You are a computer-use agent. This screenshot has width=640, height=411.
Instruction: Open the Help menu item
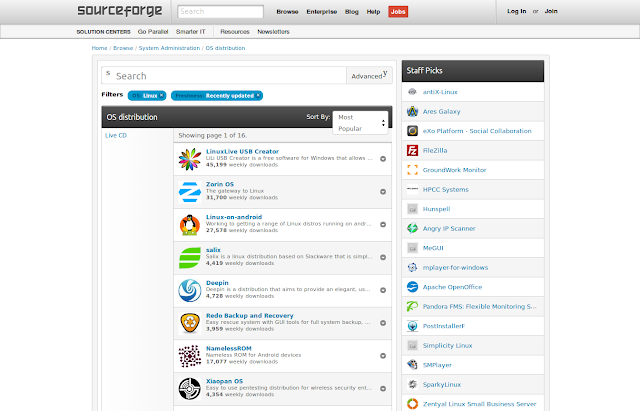tap(373, 12)
